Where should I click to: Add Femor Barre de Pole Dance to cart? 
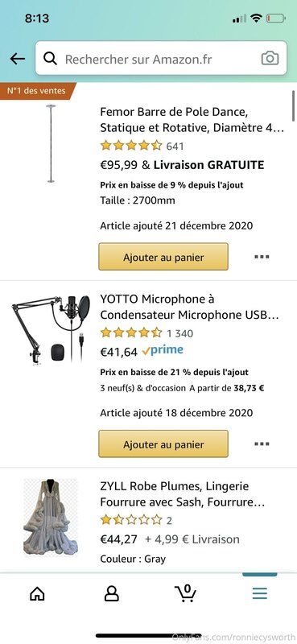pyautogui.click(x=163, y=257)
